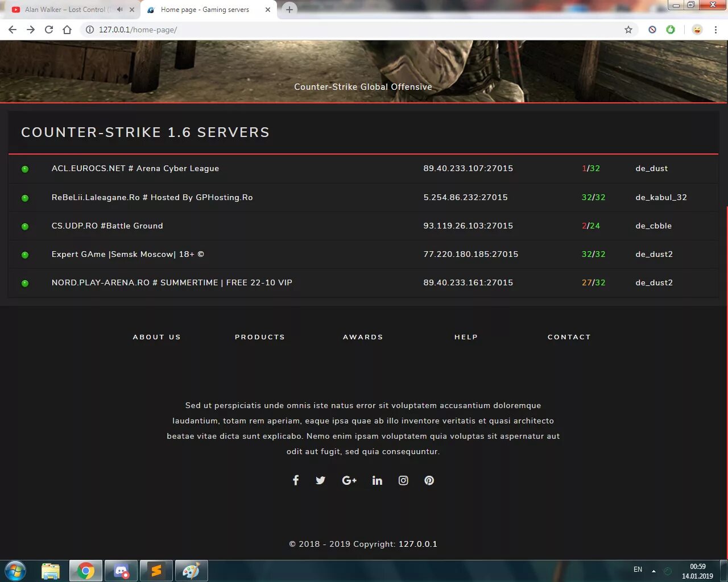Open the browser home page icon
728x582 pixels.
coord(67,30)
